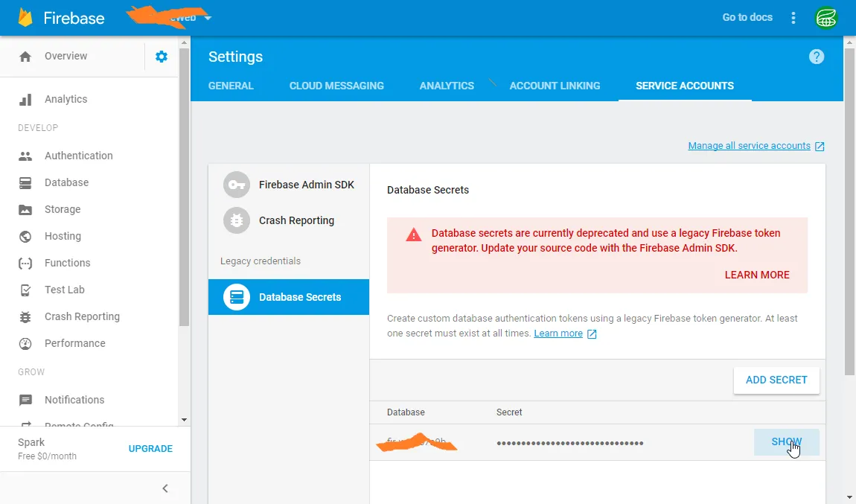Click external link icon beside Manage all service accounts
Viewport: 856px width, 504px height.
pos(820,147)
